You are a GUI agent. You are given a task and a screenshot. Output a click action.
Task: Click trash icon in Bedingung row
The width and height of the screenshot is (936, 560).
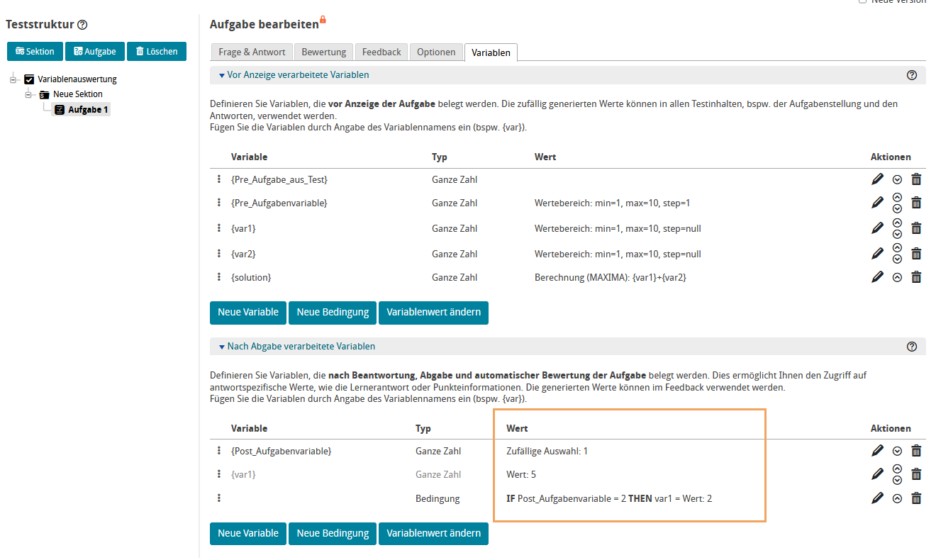[916, 498]
